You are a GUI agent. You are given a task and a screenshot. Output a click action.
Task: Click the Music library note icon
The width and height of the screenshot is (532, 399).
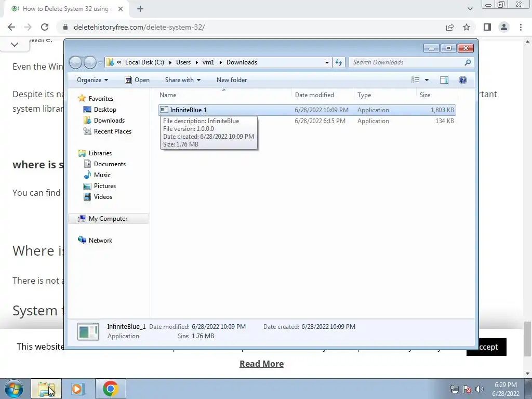87,175
